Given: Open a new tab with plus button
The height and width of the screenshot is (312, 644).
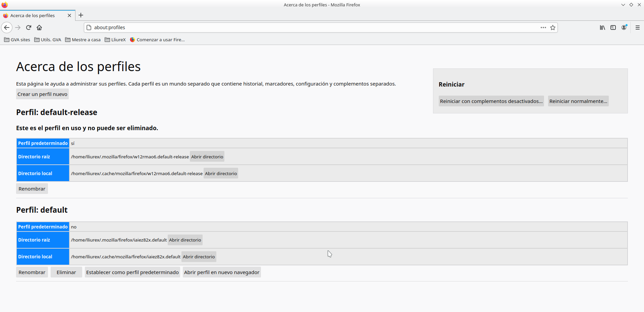Looking at the screenshot, I should 81,15.
